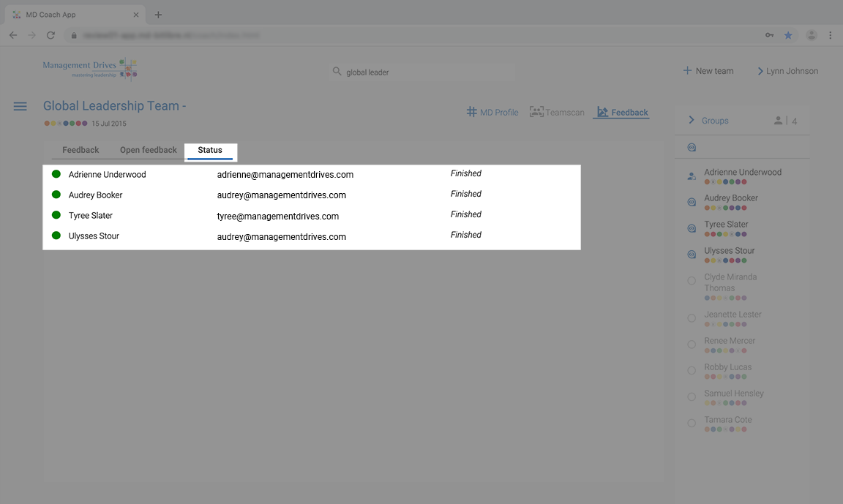The image size is (843, 504).
Task: Open the MD Profile hash icon
Action: click(471, 112)
